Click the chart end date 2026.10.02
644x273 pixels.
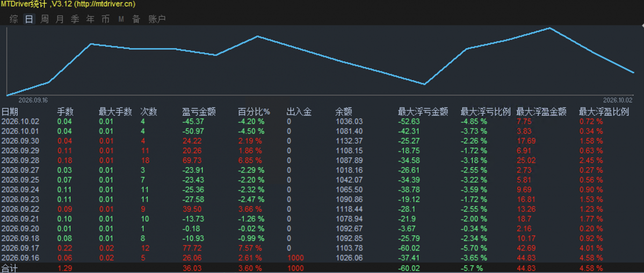click(618, 100)
